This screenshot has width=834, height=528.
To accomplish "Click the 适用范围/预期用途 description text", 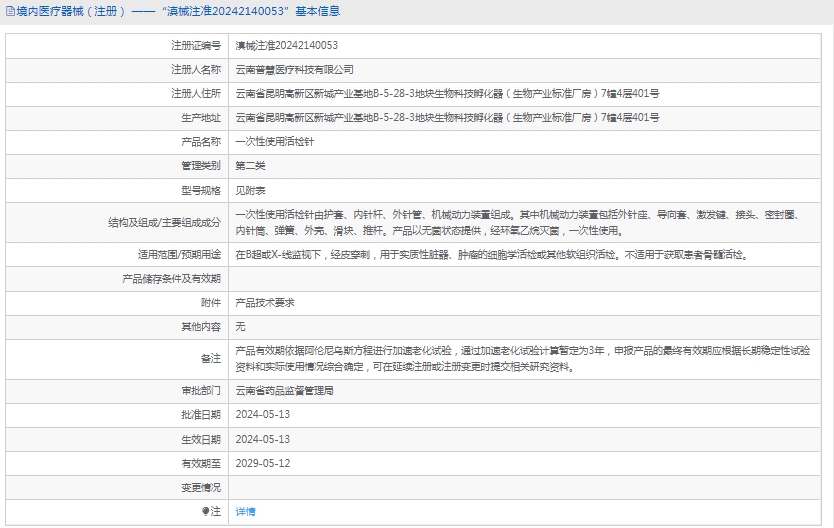I will (490, 255).
